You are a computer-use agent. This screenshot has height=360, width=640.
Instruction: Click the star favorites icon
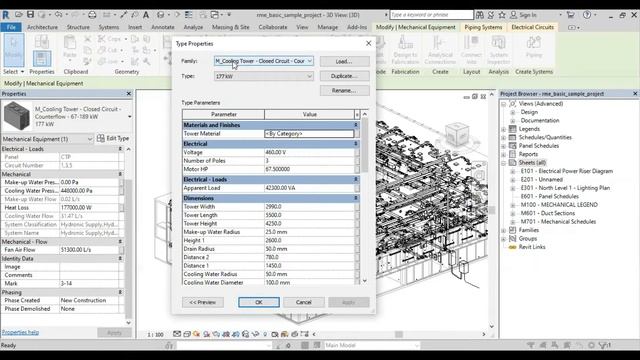[502, 15]
